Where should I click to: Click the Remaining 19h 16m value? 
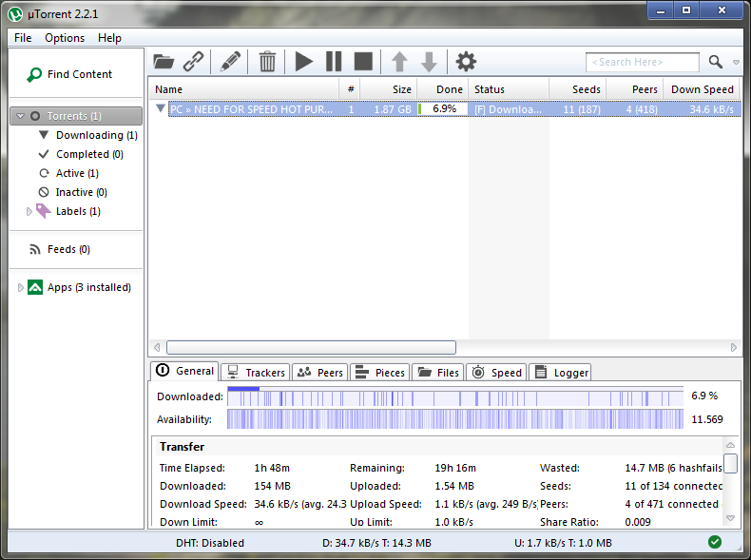pos(455,468)
